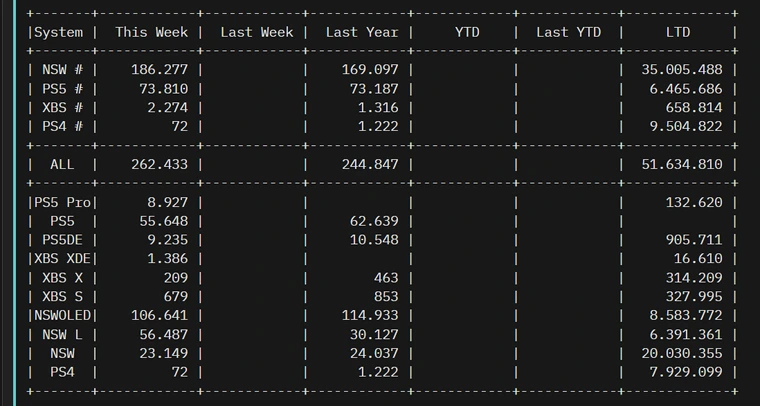
Task: Click the LTD value 35.005.488
Action: click(682, 70)
